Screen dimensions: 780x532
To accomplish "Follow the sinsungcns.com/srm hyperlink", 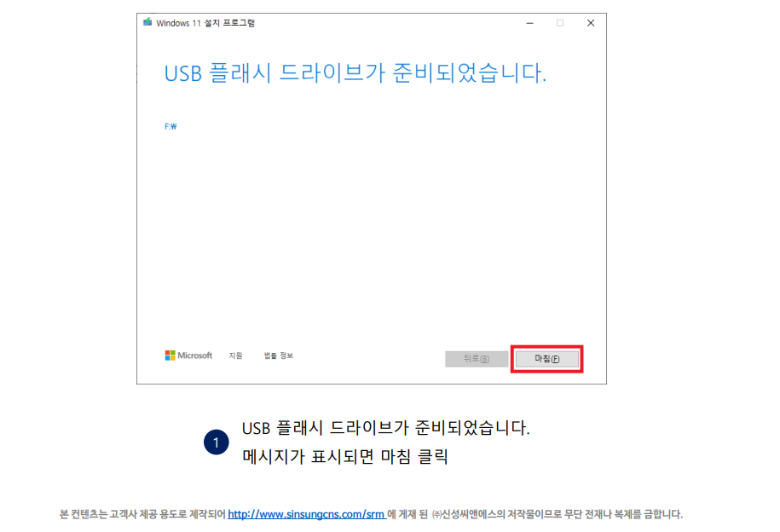I will [x=306, y=514].
